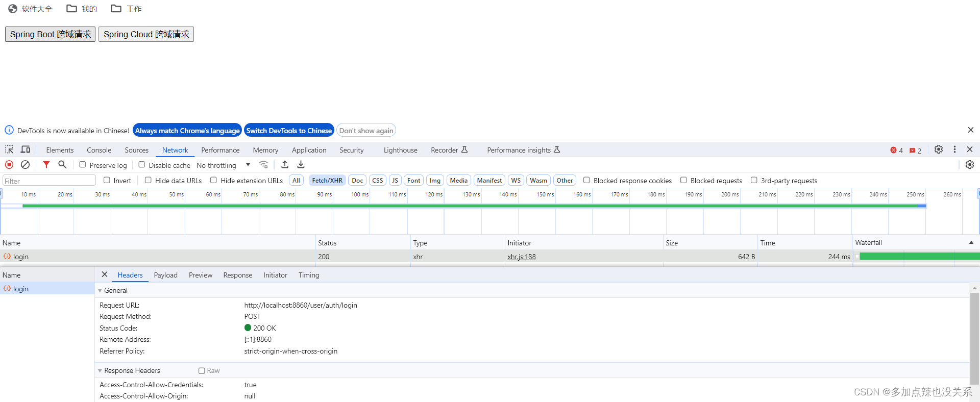Toggle Blocked response cookies checkbox
This screenshot has height=402, width=980.
pos(586,180)
